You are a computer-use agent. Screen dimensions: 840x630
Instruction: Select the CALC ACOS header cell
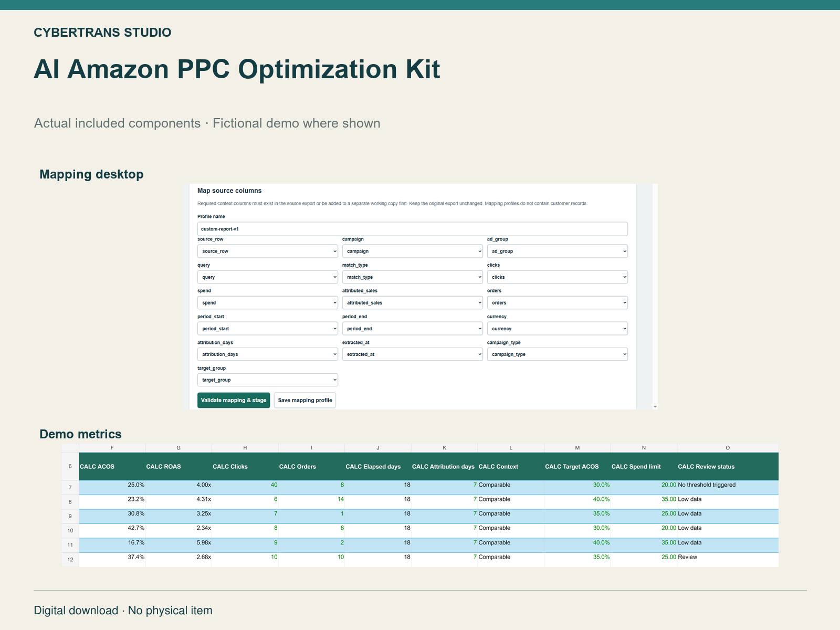[112, 466]
